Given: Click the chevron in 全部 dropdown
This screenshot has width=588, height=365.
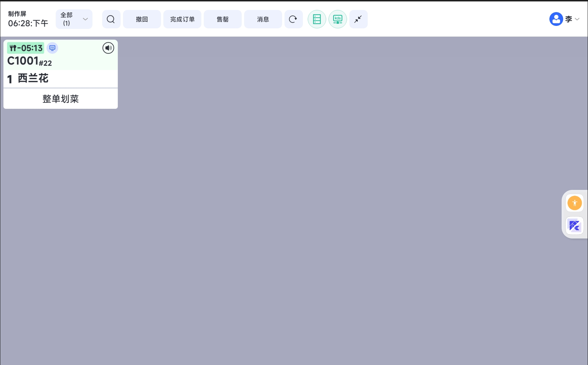Looking at the screenshot, I should click(x=85, y=19).
